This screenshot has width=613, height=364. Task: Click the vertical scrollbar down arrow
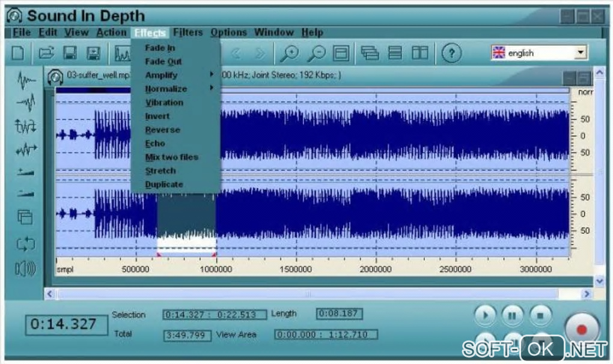pos(599,281)
